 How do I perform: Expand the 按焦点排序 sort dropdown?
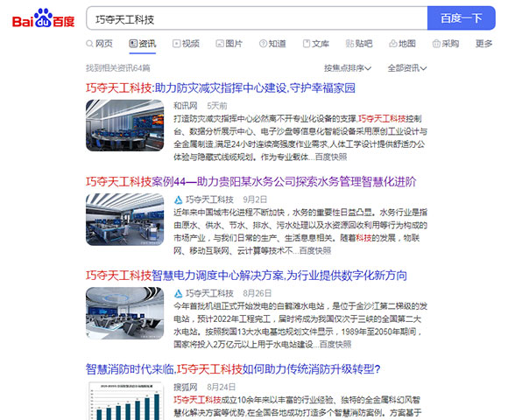coord(348,68)
